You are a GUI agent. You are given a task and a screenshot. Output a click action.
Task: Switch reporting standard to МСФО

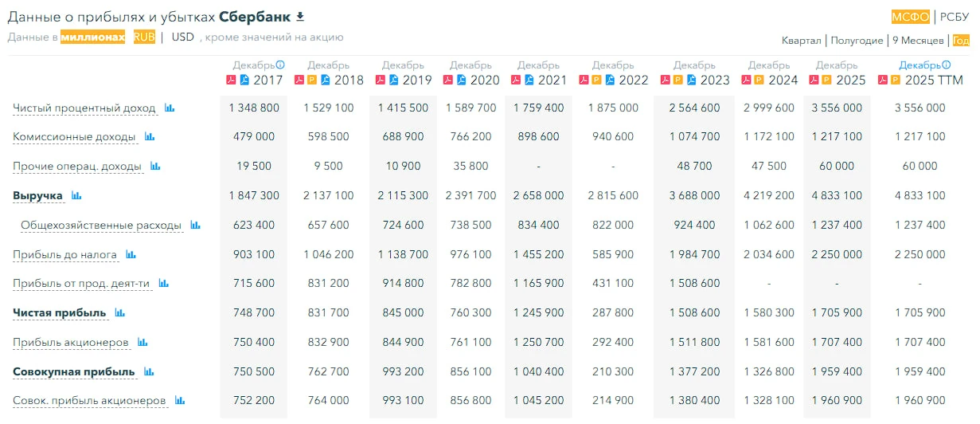tap(911, 18)
